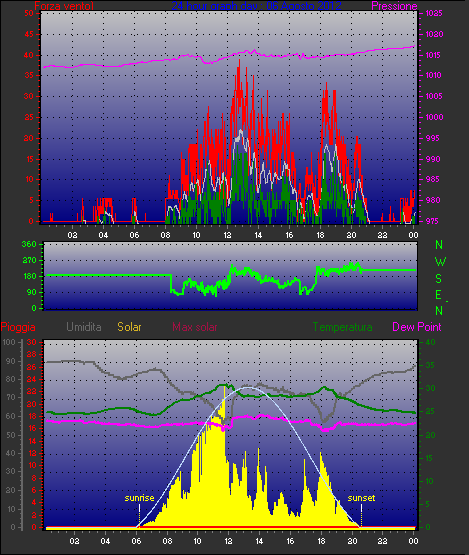This screenshot has width=469, height=555.
Task: Click the sunset marker label
Action: pyautogui.click(x=361, y=498)
